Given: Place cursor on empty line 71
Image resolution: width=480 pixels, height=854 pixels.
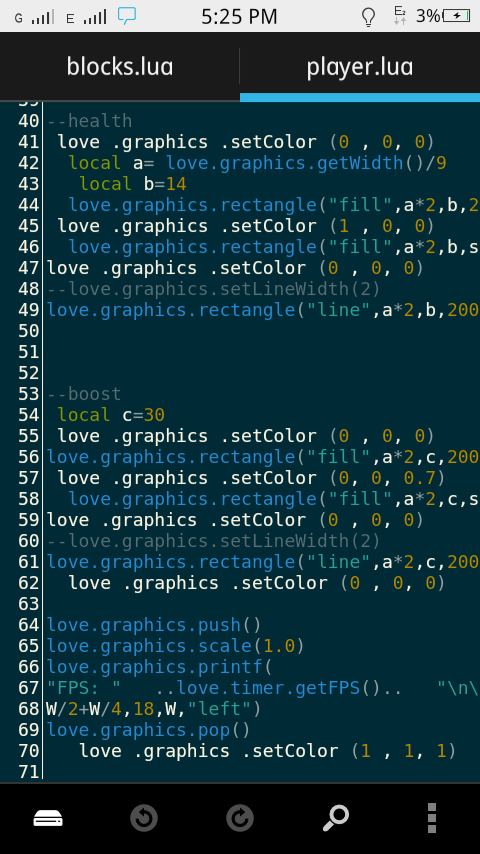Looking at the screenshot, I should click(262, 772).
